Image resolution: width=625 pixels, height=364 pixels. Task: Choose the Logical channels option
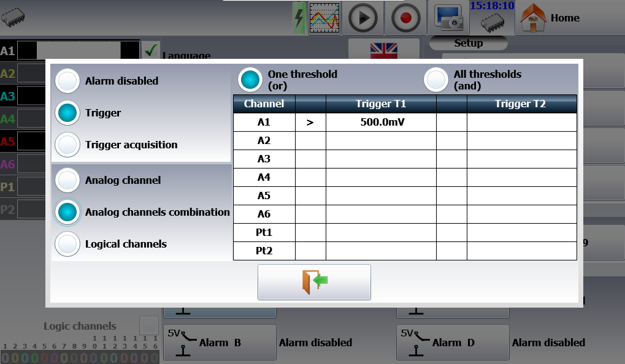coord(67,244)
